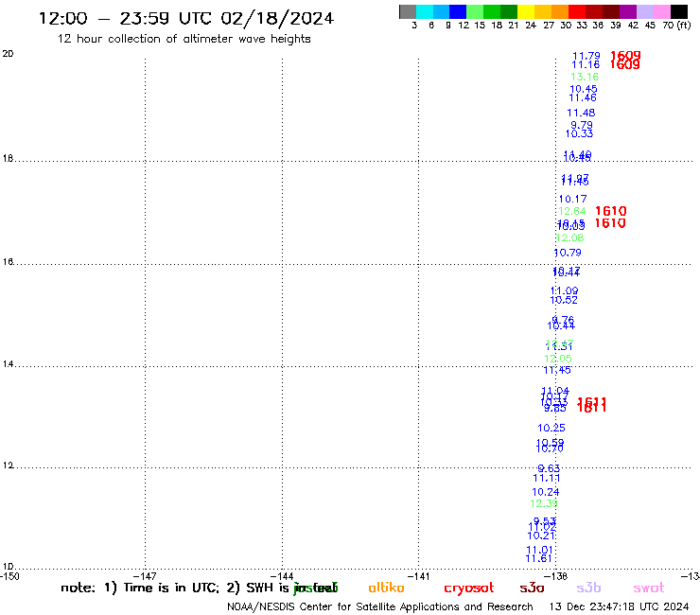The width and height of the screenshot is (700, 615).
Task: Click the lavender "s3b" legend label
Action: click(588, 588)
